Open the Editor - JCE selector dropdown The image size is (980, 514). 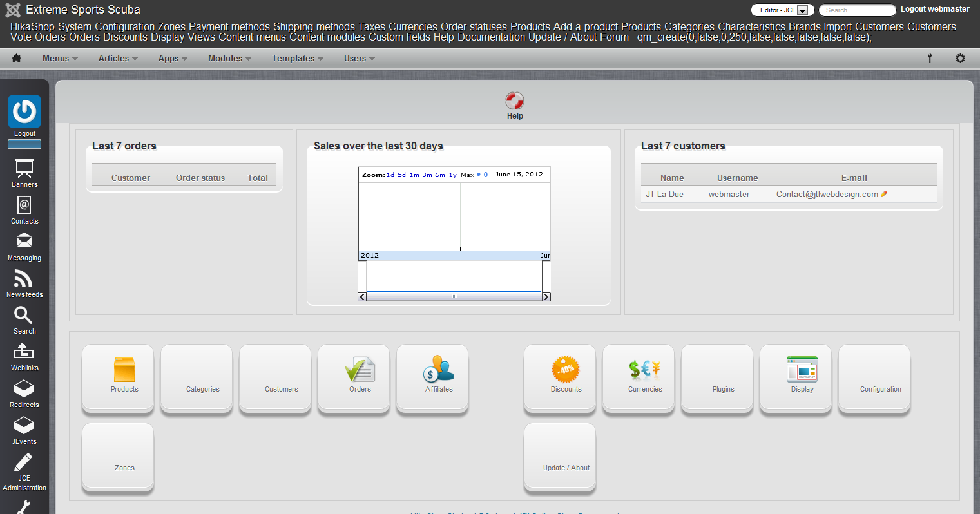pos(783,10)
